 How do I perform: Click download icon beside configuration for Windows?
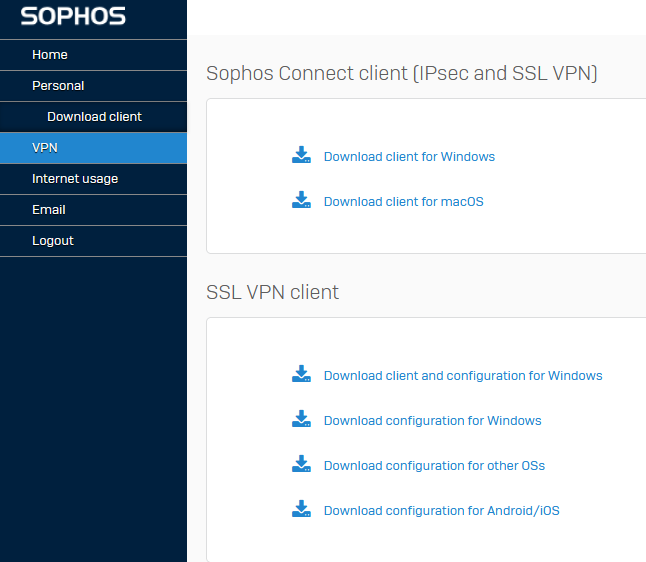click(x=301, y=419)
